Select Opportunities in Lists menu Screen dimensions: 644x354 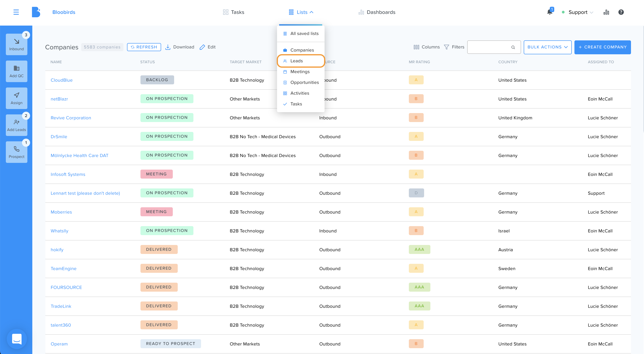pyautogui.click(x=301, y=83)
